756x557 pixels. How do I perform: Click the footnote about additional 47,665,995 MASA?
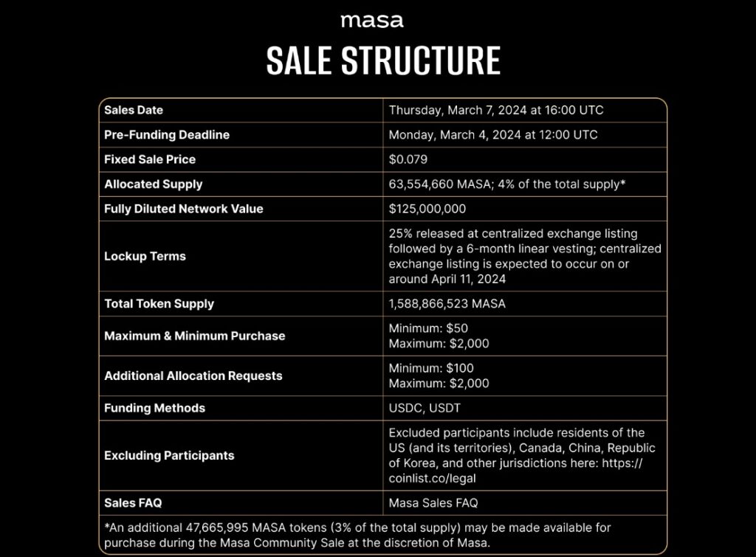click(357, 536)
